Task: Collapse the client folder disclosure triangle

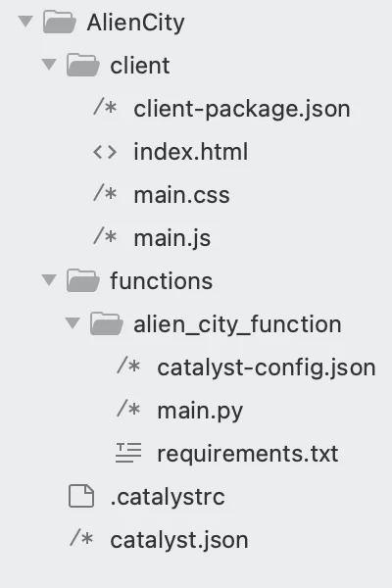Action: (x=49, y=64)
